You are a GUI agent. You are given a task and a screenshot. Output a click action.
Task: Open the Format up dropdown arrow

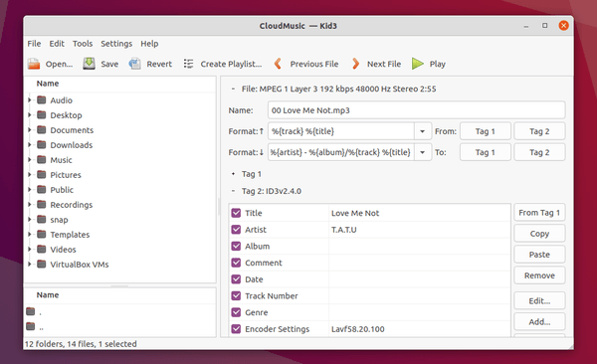[423, 131]
